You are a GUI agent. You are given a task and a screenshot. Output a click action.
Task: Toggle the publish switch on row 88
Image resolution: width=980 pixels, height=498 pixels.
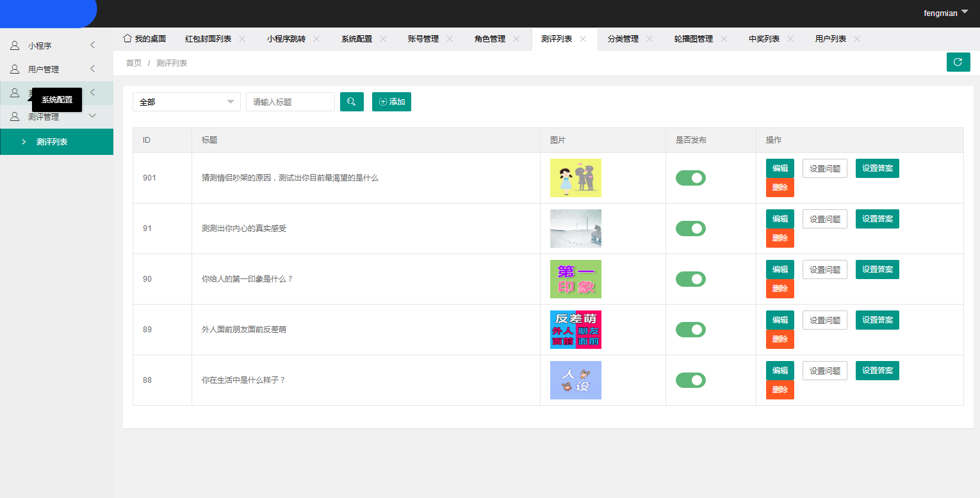[x=690, y=380]
